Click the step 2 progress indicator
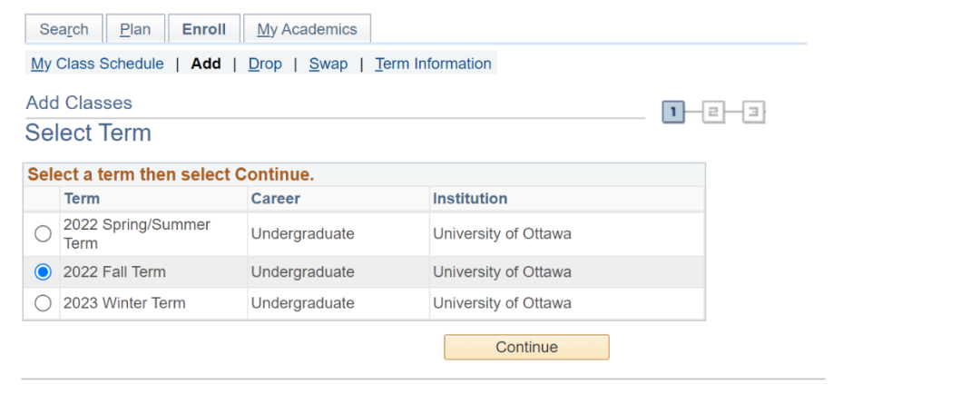This screenshot has height=394, width=980. [713, 113]
